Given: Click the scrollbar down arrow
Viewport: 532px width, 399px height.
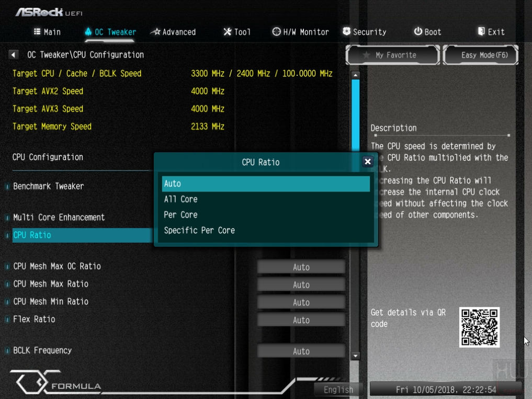Looking at the screenshot, I should click(x=355, y=356).
